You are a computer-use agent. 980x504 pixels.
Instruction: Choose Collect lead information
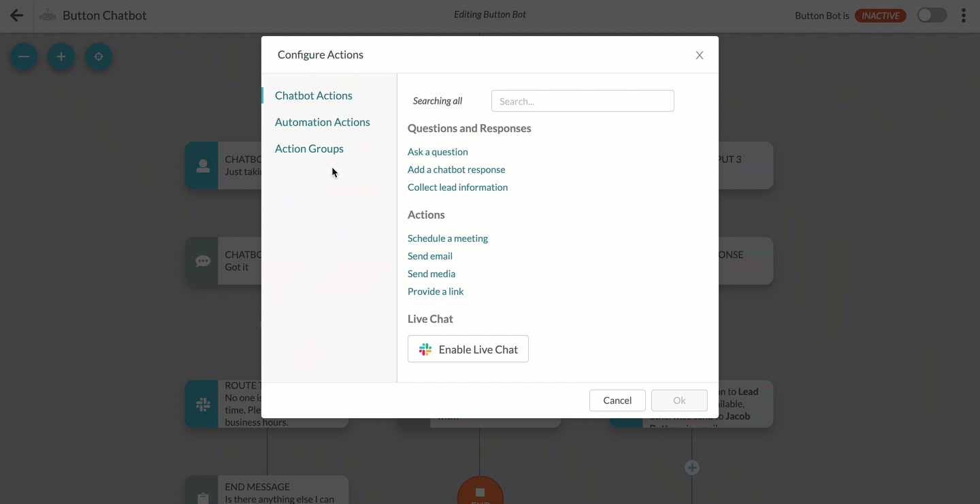[458, 187]
